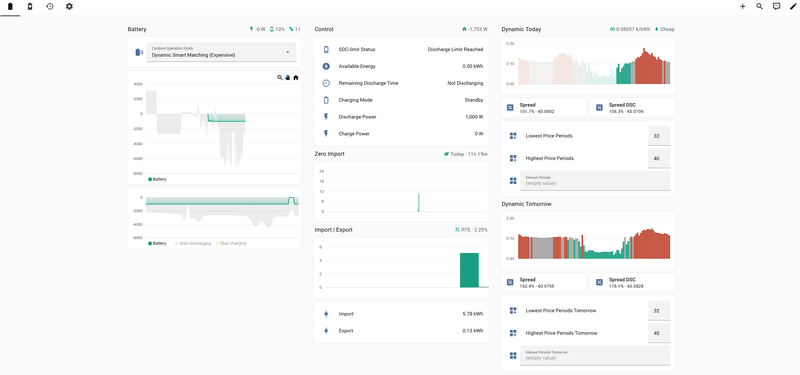
Task: Open the assistant chat icon
Action: (776, 7)
